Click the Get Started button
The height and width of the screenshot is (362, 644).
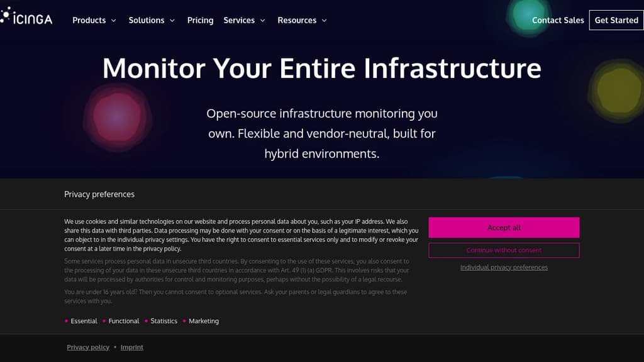click(616, 20)
